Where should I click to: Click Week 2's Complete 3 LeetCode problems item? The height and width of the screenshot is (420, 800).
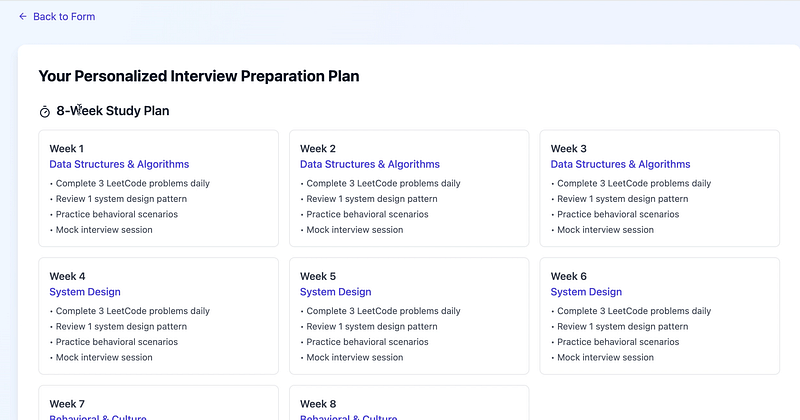[x=383, y=183]
